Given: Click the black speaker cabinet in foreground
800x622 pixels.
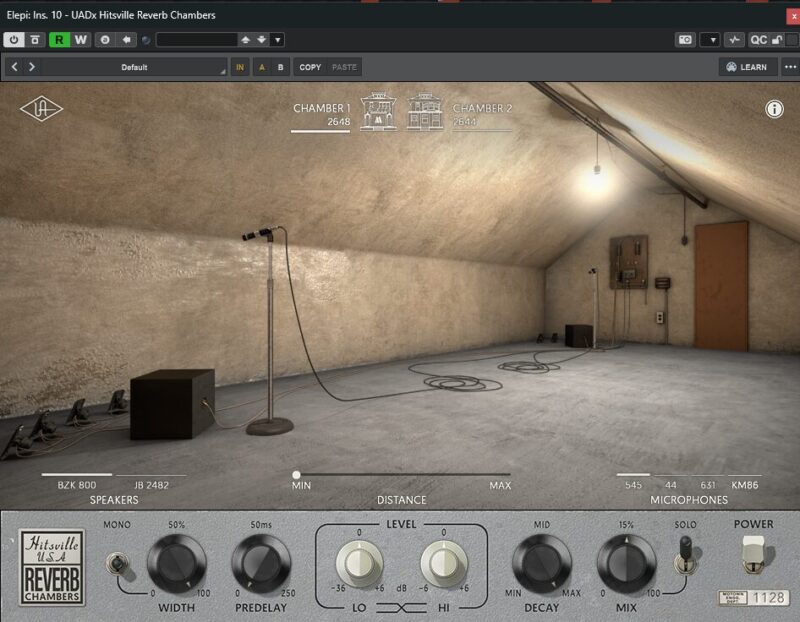Looking at the screenshot, I should 172,404.
